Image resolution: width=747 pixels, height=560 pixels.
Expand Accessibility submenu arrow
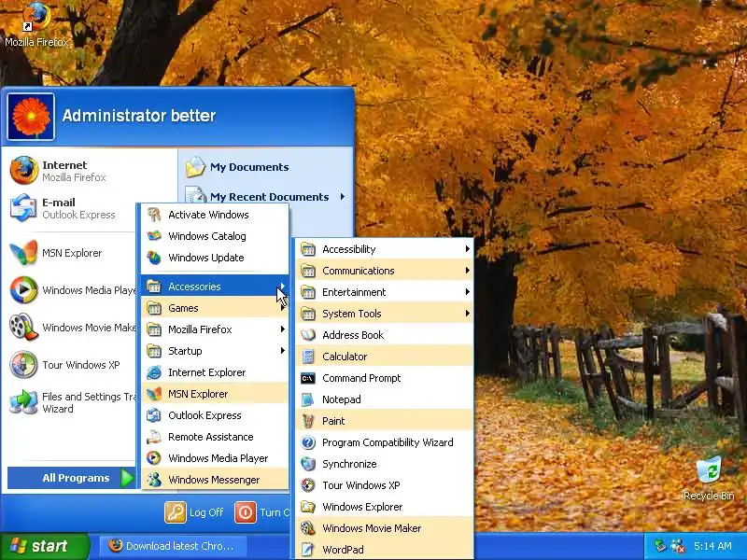pyautogui.click(x=468, y=249)
